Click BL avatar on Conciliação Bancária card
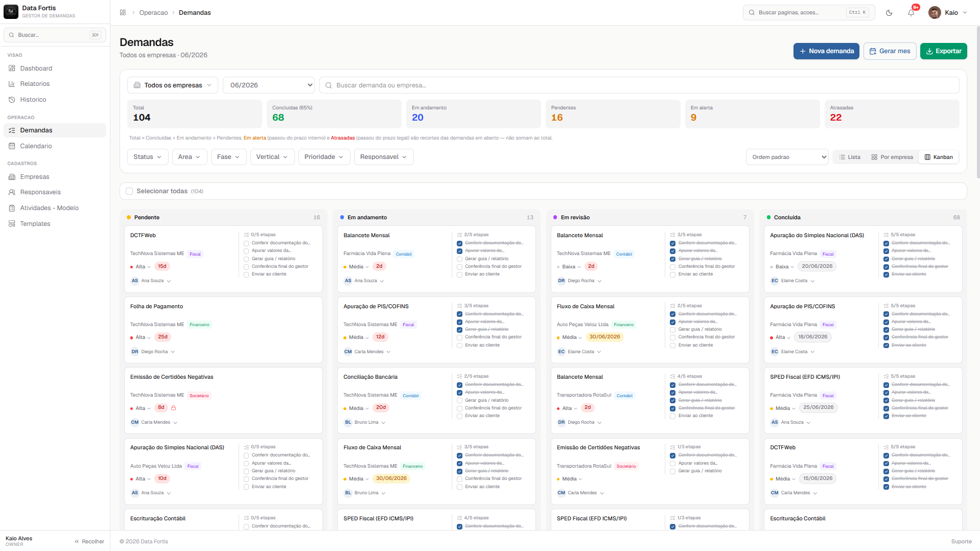The height and width of the screenshot is (551, 980). tap(348, 422)
